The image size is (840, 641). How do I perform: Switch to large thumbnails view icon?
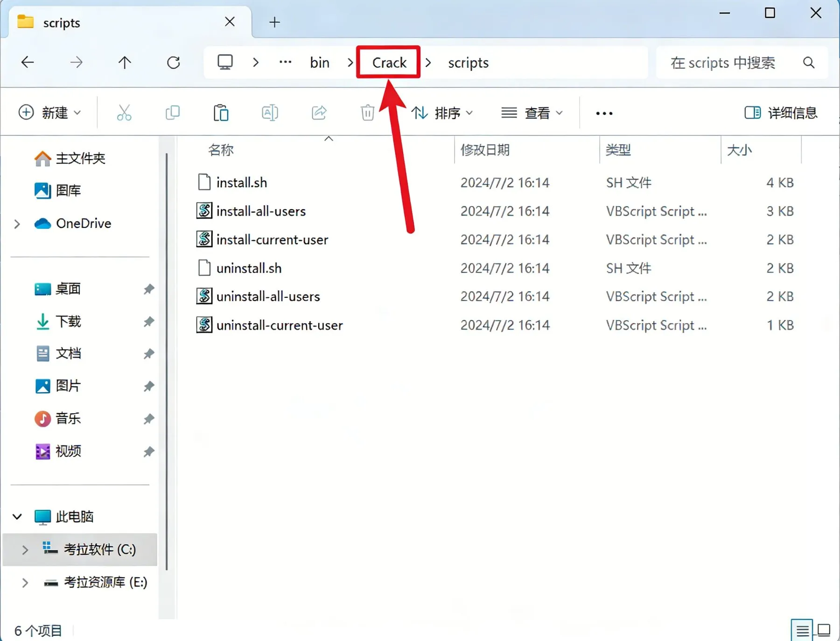click(824, 631)
